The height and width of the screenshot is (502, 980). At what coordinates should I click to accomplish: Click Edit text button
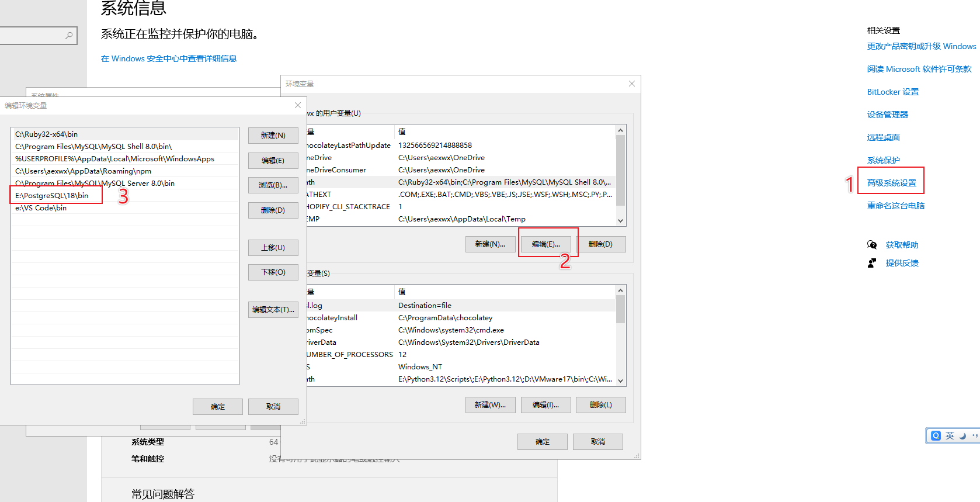click(273, 310)
